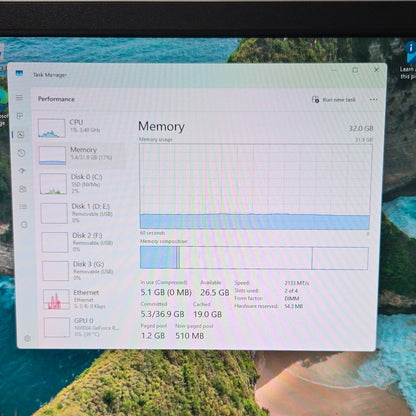
Task: Click the Speed label in memory details
Action: click(242, 283)
